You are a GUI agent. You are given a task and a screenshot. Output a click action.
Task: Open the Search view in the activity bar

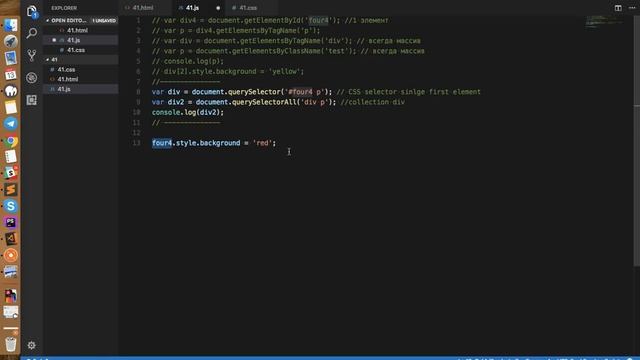(x=32, y=33)
